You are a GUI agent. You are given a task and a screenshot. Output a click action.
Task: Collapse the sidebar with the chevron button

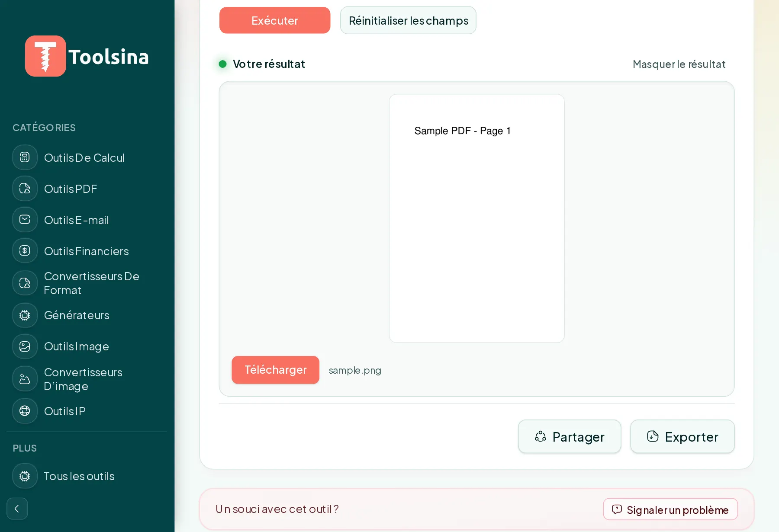(x=17, y=509)
